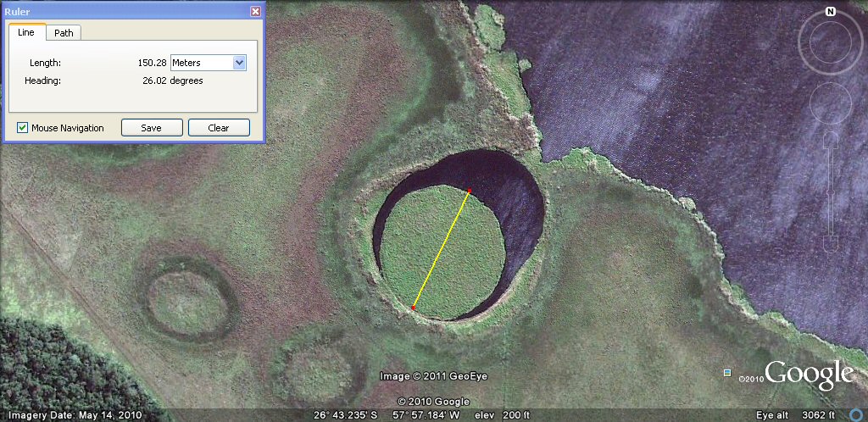Switch to the Path tab
Viewport: 868px width, 422px height.
point(63,33)
